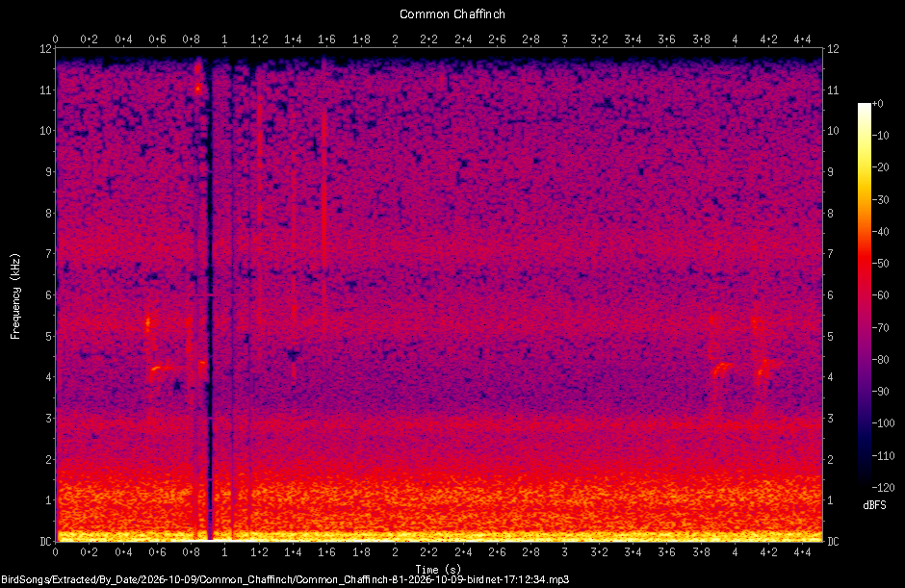Click the 3 tick on top time axis
This screenshot has width=905, height=588.
click(564, 39)
